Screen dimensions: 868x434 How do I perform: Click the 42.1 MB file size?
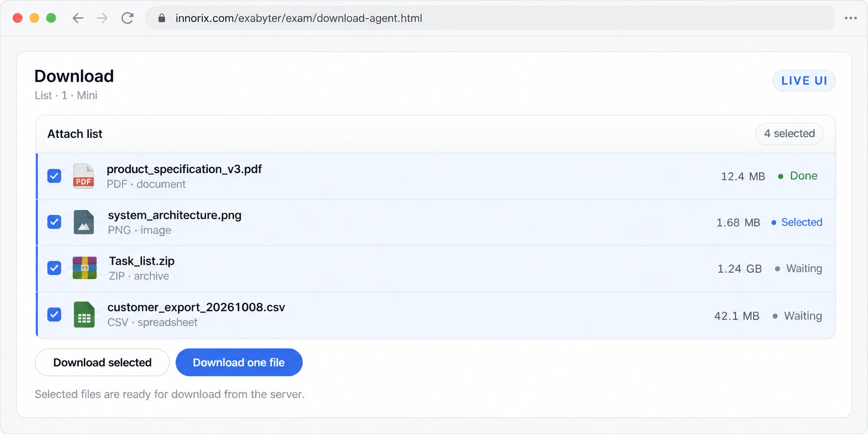click(736, 316)
